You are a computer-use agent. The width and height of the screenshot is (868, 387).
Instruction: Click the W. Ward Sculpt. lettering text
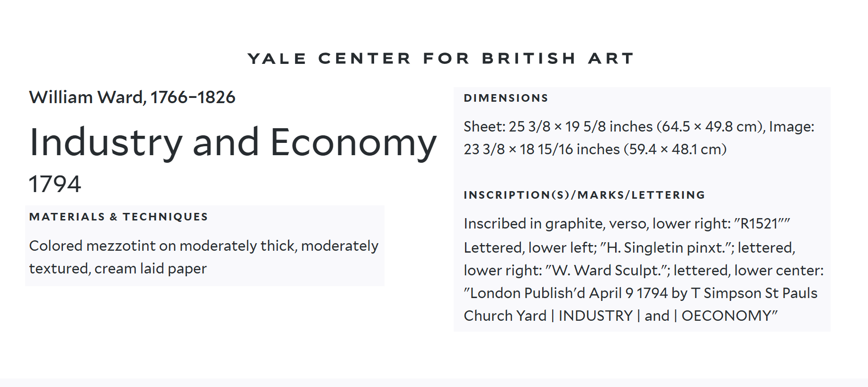(x=607, y=270)
